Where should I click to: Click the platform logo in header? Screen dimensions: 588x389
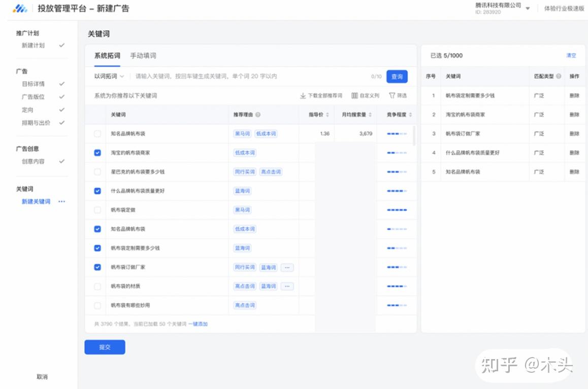20,9
